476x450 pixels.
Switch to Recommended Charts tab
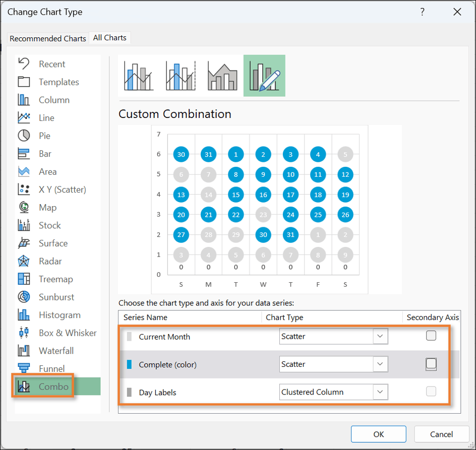click(48, 38)
